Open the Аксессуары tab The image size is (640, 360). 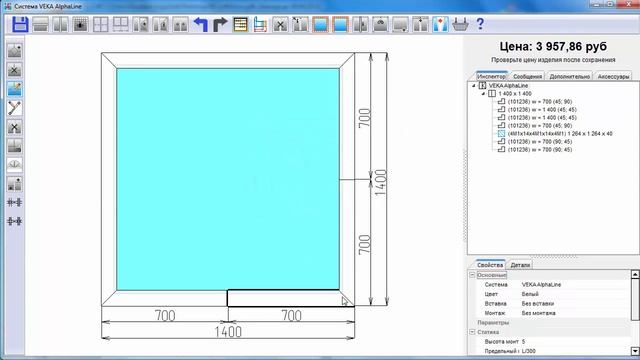point(613,76)
